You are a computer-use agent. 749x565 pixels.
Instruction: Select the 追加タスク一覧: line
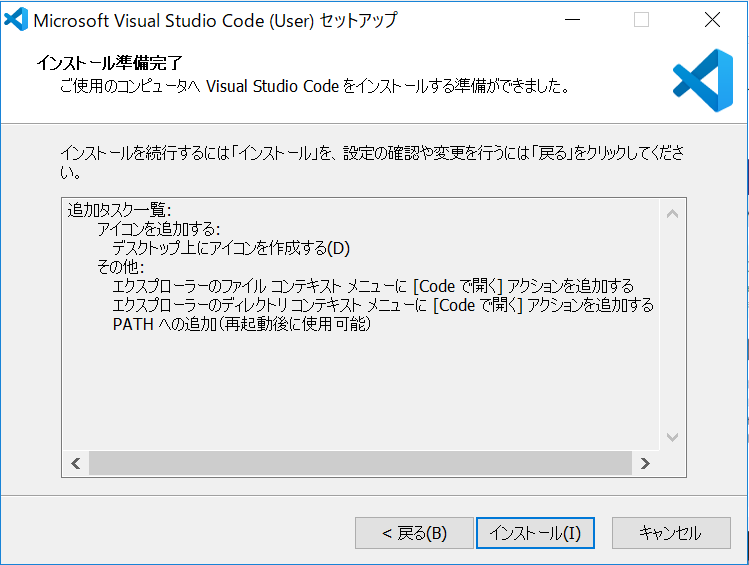[119, 210]
